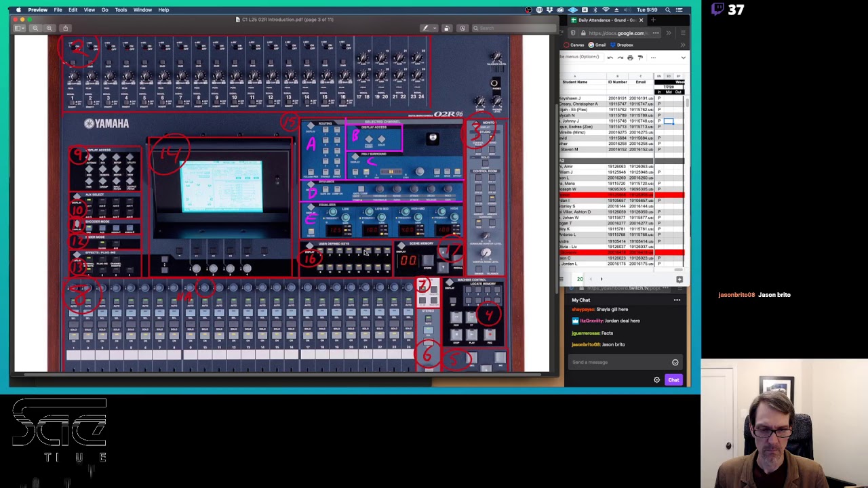Go to next sheet tabs arrow
The image size is (868, 488).
click(601, 279)
